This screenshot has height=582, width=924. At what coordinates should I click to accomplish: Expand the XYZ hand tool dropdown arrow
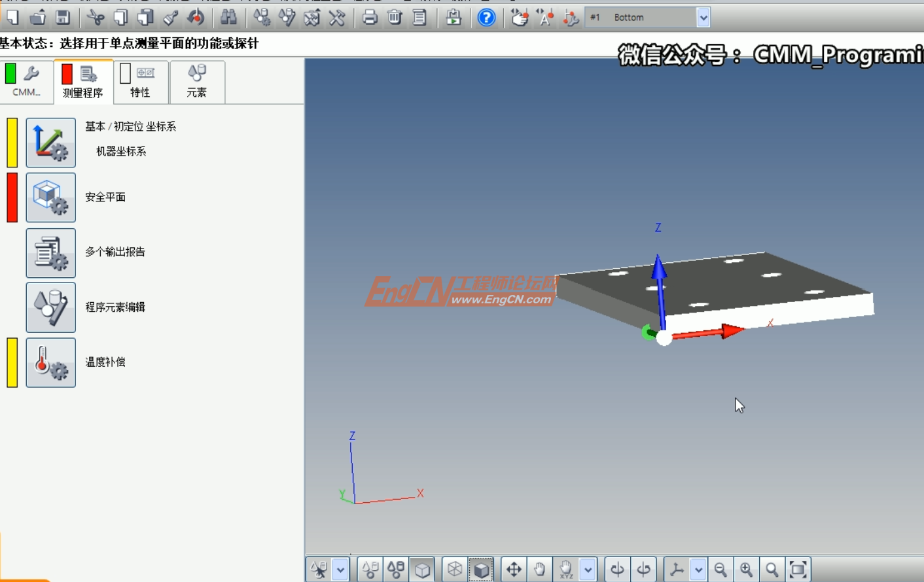(588, 570)
